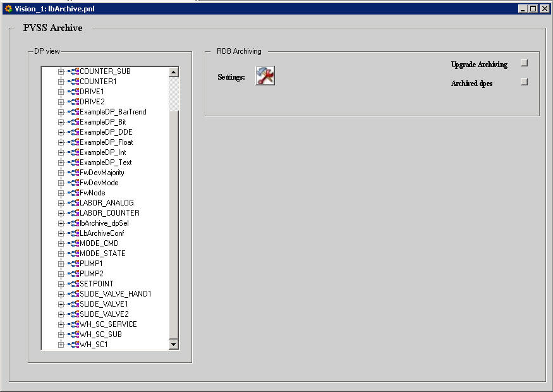Click the datapoint type icon beside DRIVE2
553x392 pixels.
(x=75, y=102)
